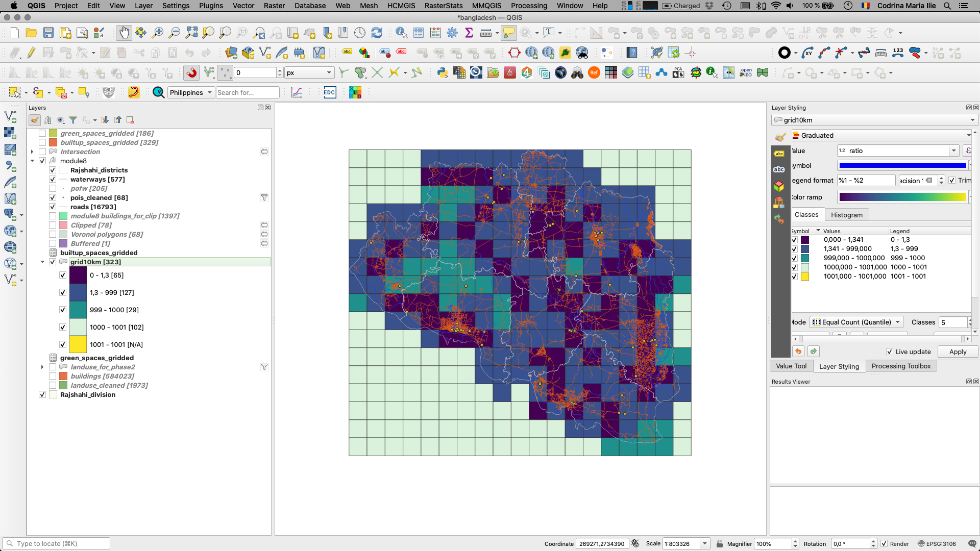Open the grid10km layer selector dropdown

874,120
